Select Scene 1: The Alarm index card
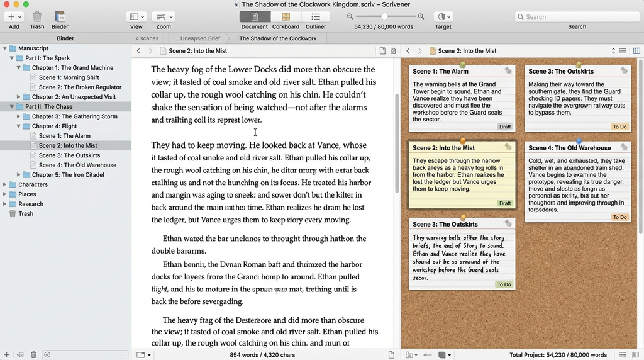Viewport: 644px width, 360px height. point(462,99)
